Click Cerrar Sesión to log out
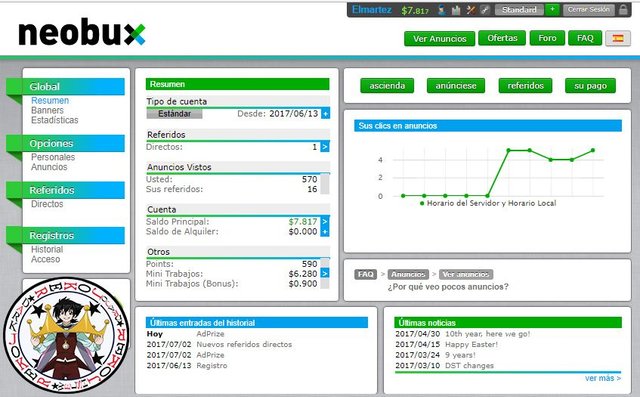Viewport: 640px width, 397px height. click(588, 9)
